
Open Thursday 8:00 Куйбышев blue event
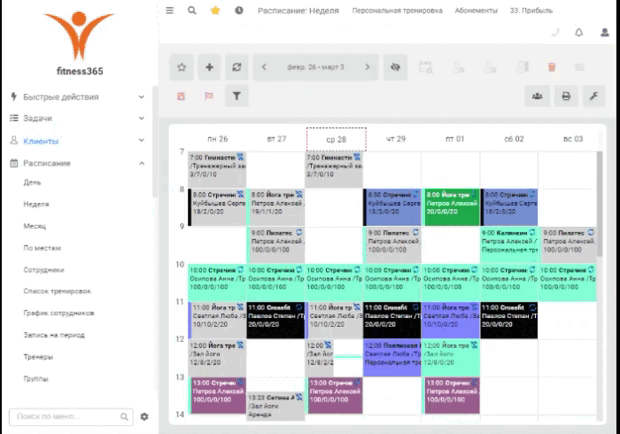(392, 208)
